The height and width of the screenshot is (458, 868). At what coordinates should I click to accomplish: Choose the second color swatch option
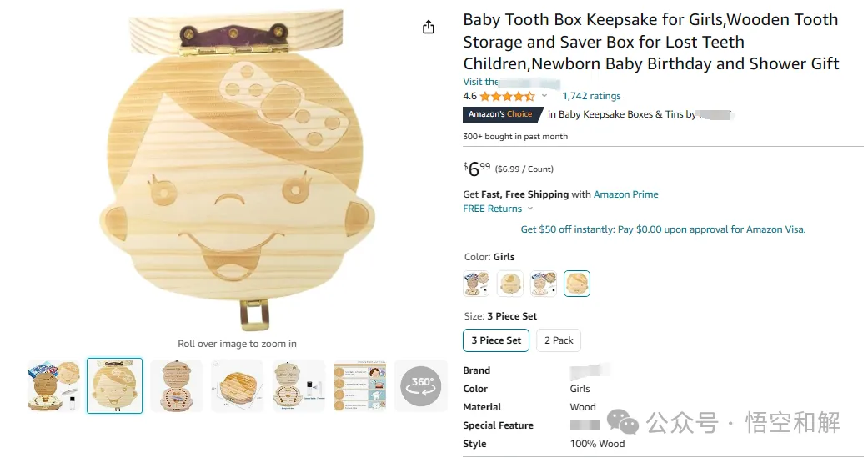coord(509,284)
